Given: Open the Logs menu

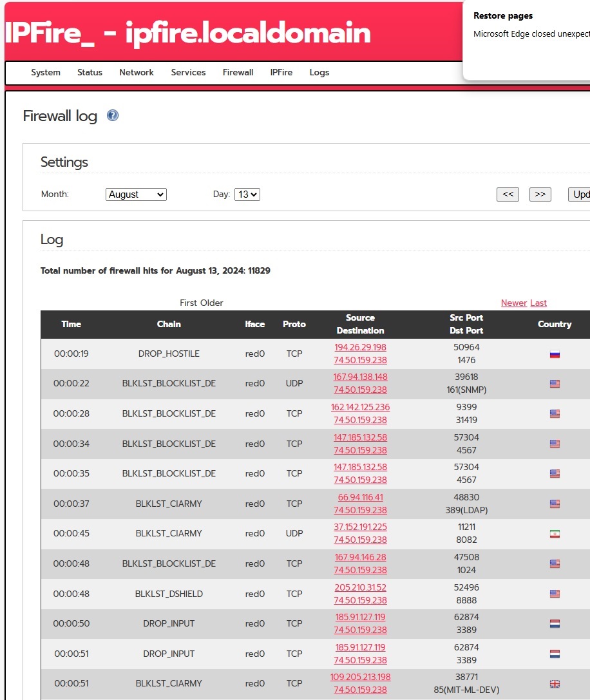Looking at the screenshot, I should (x=319, y=72).
